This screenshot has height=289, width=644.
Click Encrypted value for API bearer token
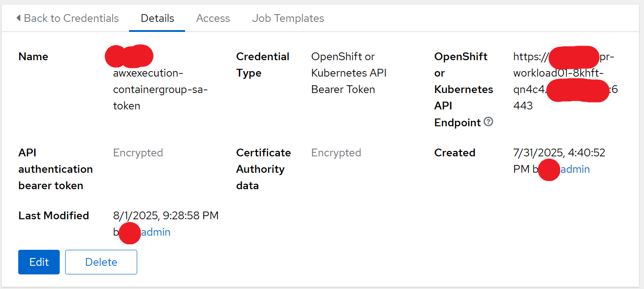138,153
